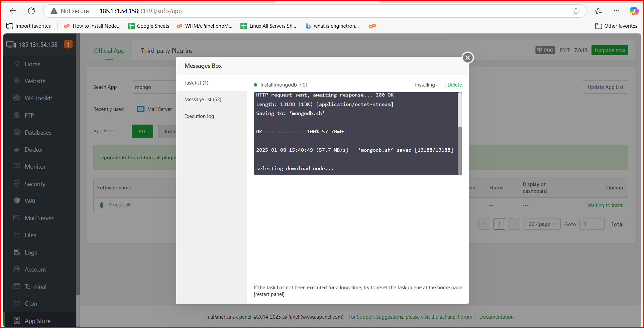Image resolution: width=644 pixels, height=328 pixels.
Task: Open the 20 / page dropdown
Action: pos(542,224)
